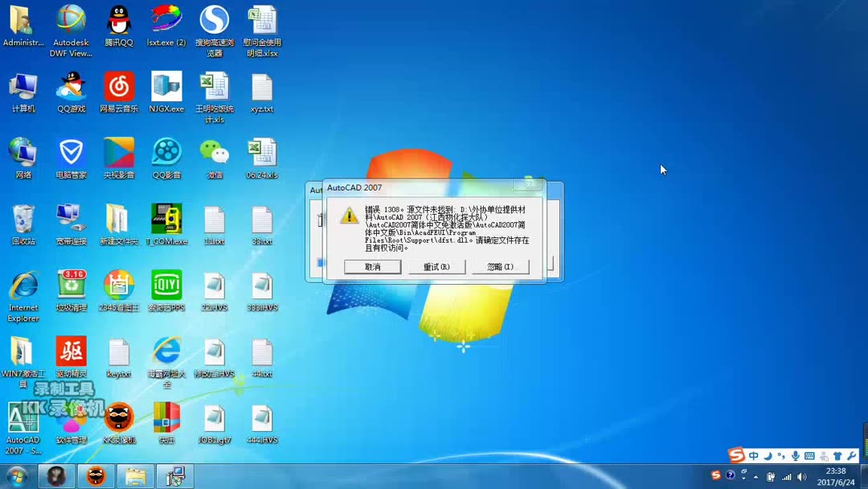Start KK录像机 screen recorder

click(x=118, y=418)
